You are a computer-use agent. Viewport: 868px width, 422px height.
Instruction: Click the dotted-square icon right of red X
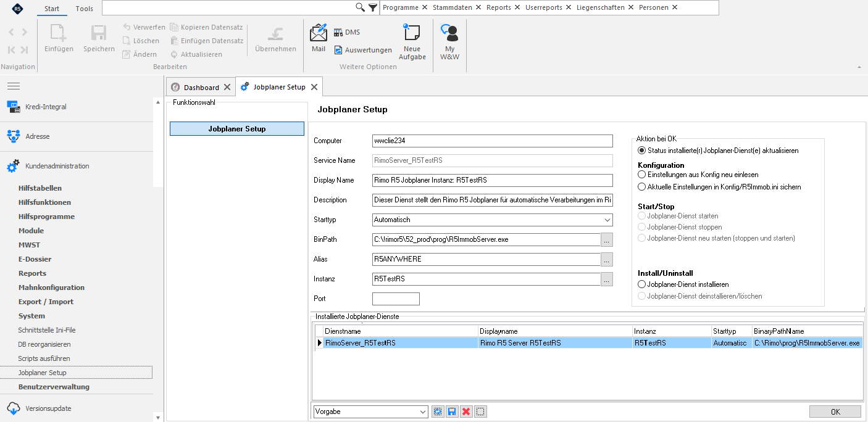point(480,412)
